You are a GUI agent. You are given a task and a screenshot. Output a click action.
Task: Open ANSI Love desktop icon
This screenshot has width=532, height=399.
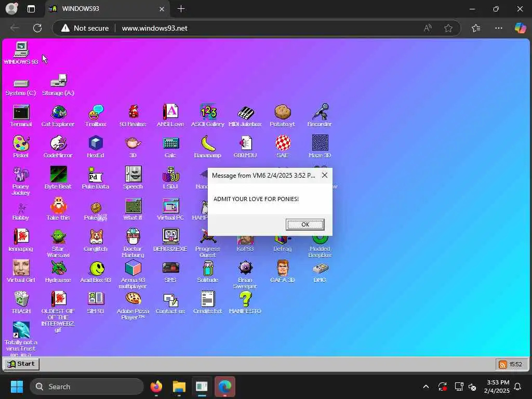pyautogui.click(x=170, y=116)
